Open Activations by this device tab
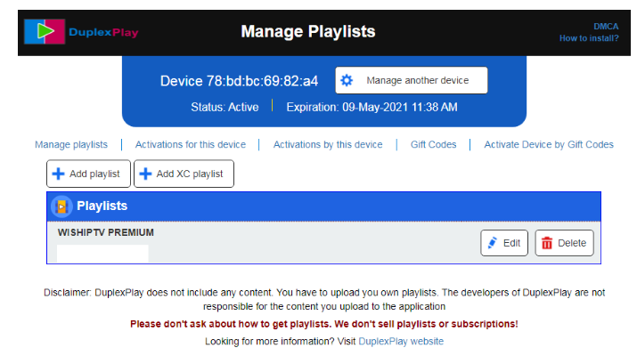The height and width of the screenshot is (364, 637). [328, 144]
